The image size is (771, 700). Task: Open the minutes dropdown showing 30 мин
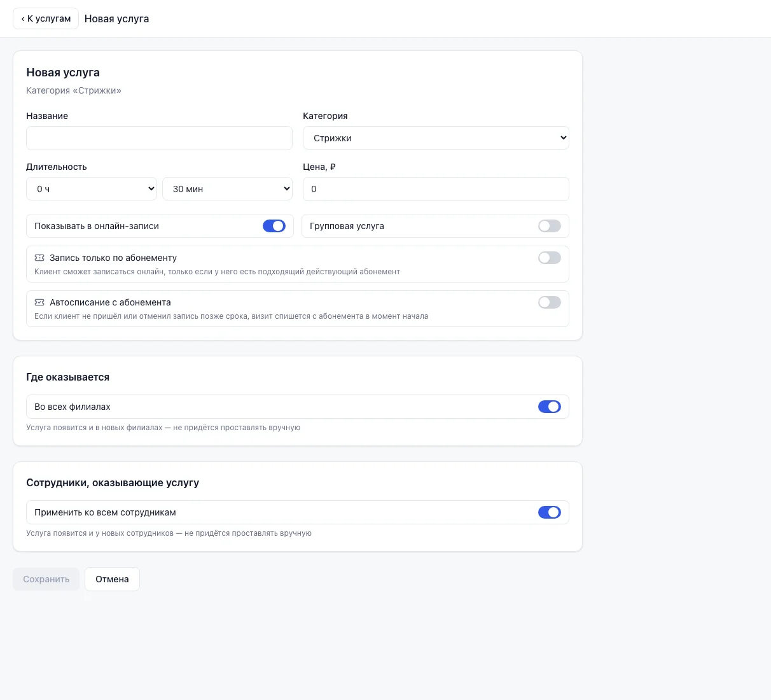coord(227,189)
